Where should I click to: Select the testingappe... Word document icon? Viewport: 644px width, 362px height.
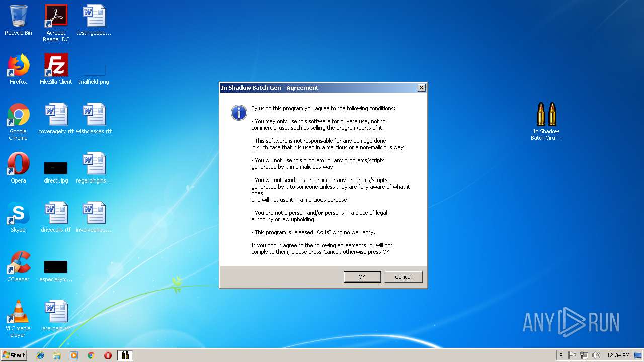[94, 20]
